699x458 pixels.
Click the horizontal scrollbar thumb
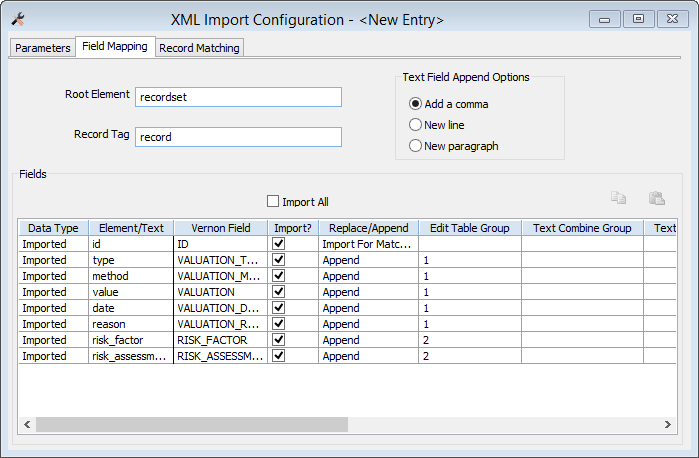pyautogui.click(x=192, y=425)
